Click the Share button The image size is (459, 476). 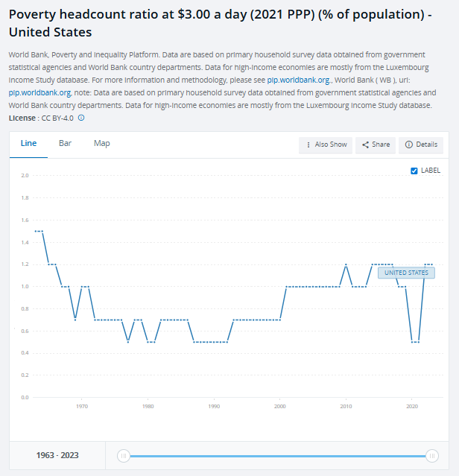pyautogui.click(x=376, y=145)
